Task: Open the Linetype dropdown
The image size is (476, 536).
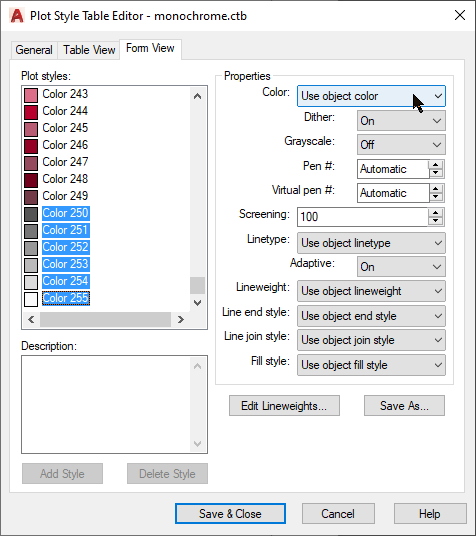Action: point(371,243)
